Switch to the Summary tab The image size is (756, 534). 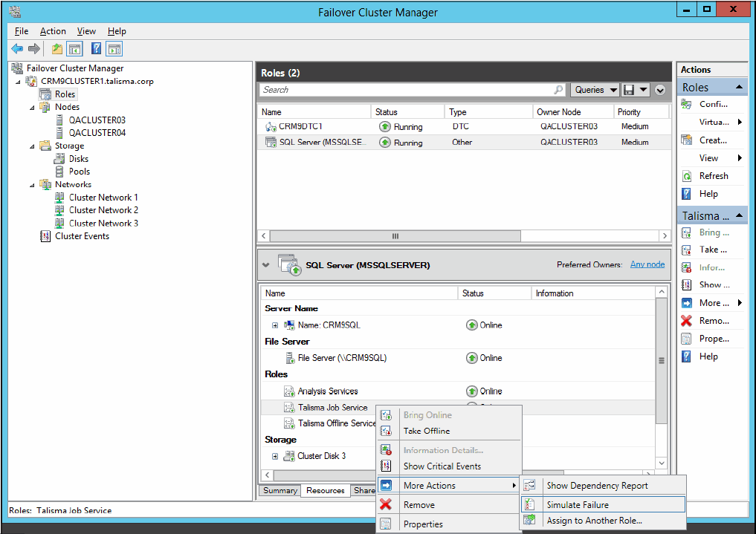point(280,490)
